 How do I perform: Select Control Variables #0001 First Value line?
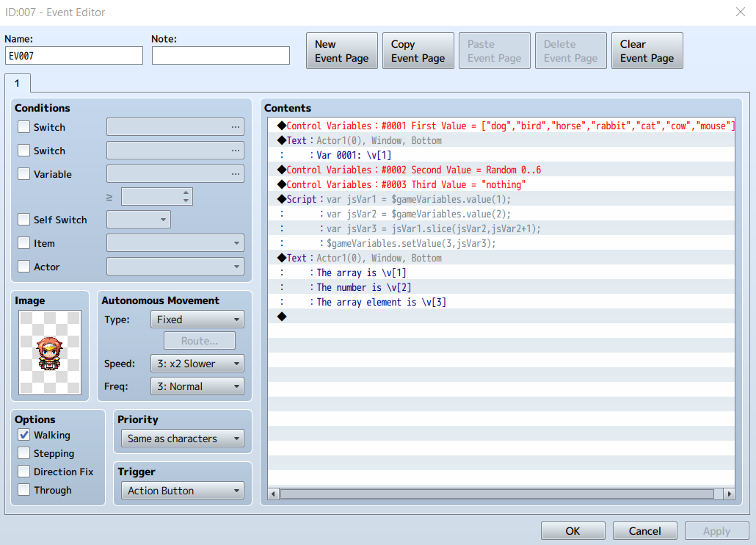pyautogui.click(x=501, y=126)
